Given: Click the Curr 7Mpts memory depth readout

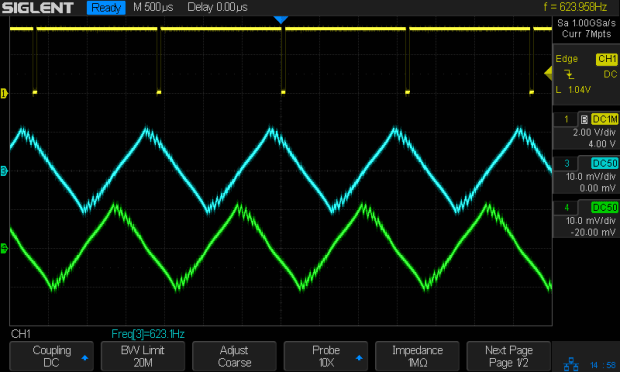Looking at the screenshot, I should point(586,34).
